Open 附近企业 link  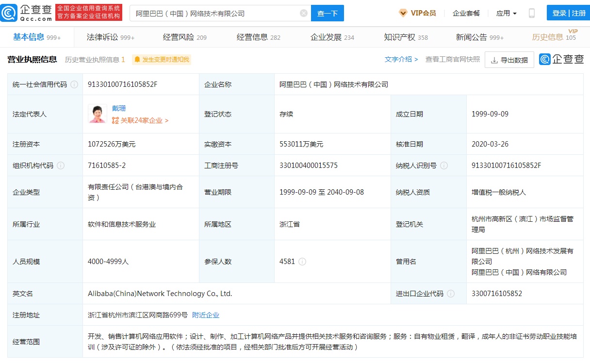[206, 315]
